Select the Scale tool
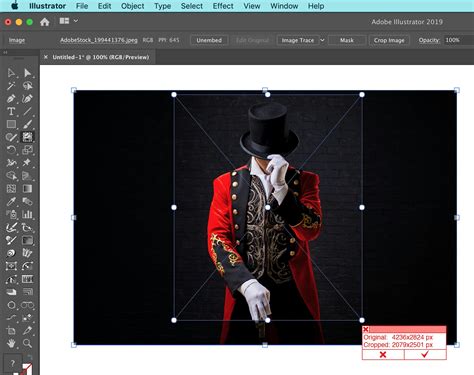Screen dimensions: 474x375 pyautogui.click(x=27, y=150)
